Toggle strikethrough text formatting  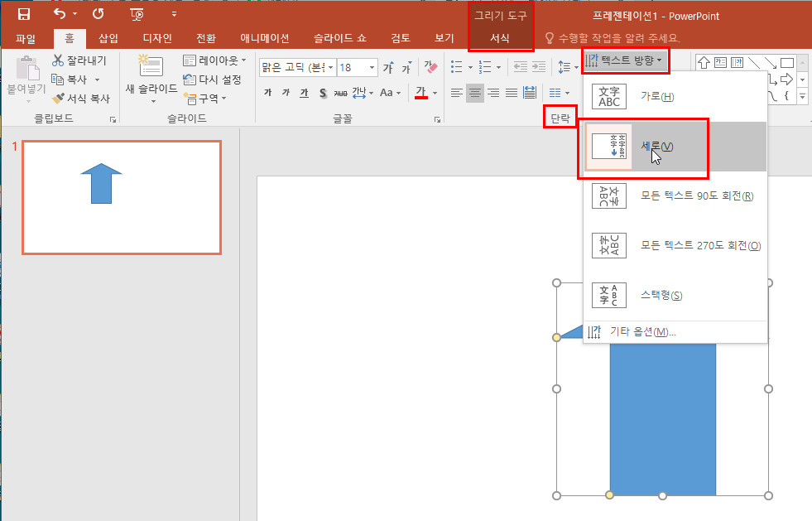(340, 93)
